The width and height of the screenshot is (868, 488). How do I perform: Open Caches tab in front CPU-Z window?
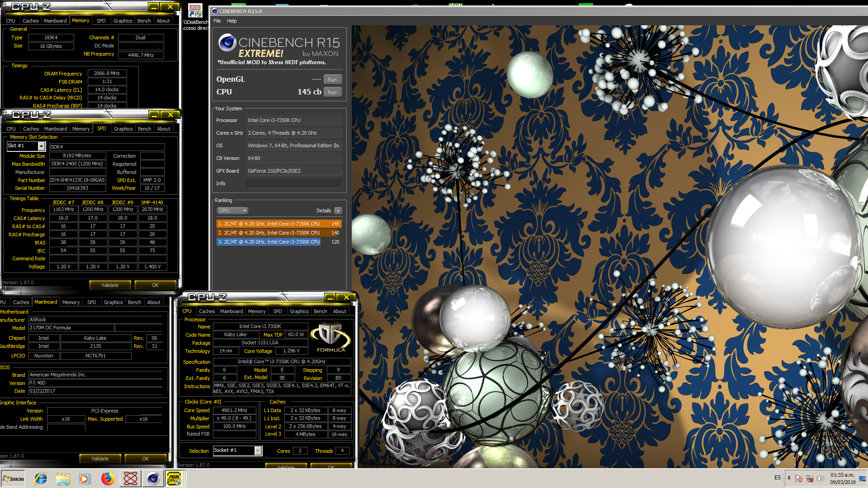coord(207,311)
